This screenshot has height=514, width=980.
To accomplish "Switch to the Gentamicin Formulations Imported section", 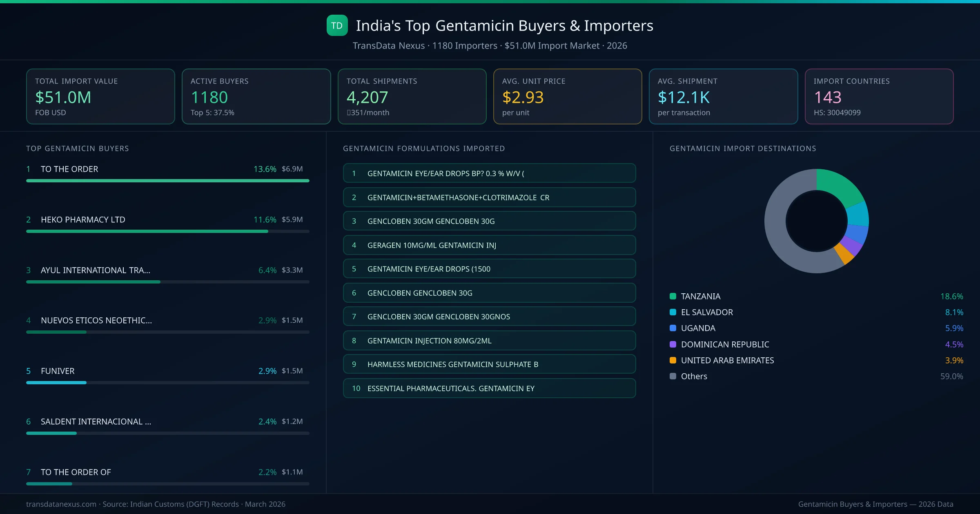I will 424,148.
